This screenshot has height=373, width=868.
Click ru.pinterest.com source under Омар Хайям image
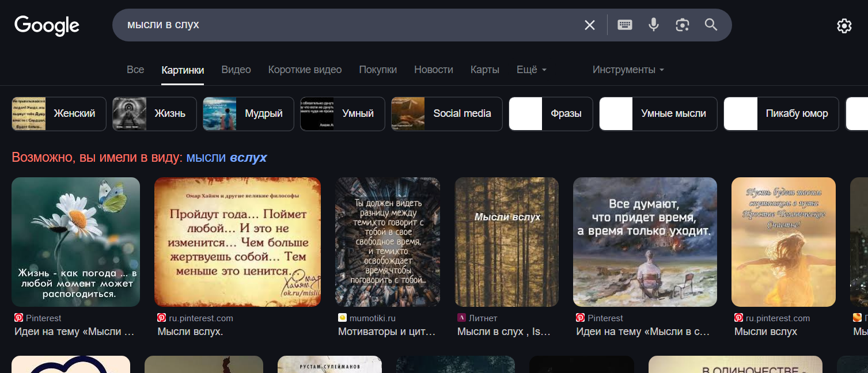195,318
